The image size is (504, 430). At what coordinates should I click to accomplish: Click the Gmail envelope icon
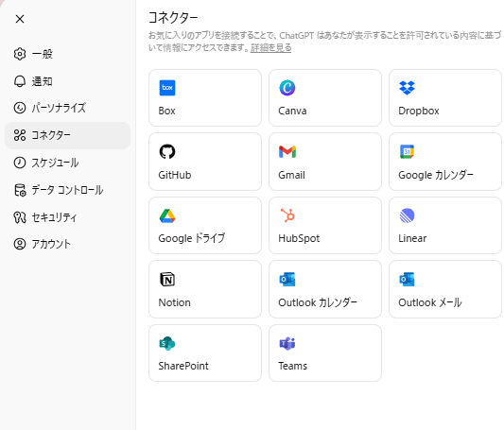coord(287,151)
